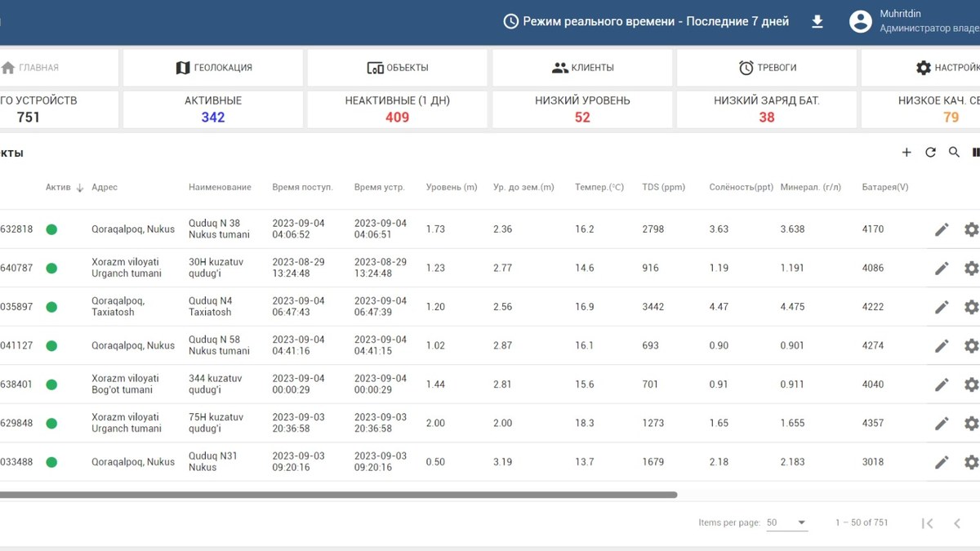Screen dimensions: 980x551
Task: Edit the Quduq N31 Nukus row
Action: coord(942,462)
